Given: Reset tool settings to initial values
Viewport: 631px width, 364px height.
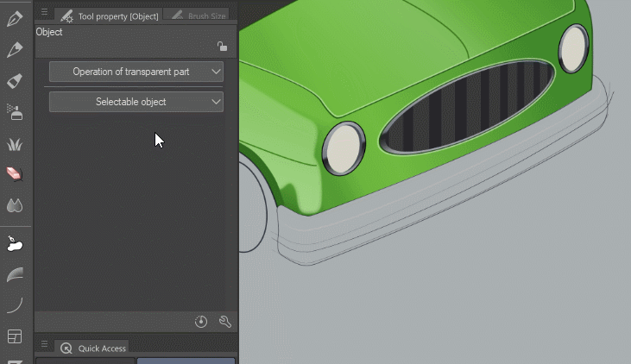Looking at the screenshot, I should coord(201,322).
